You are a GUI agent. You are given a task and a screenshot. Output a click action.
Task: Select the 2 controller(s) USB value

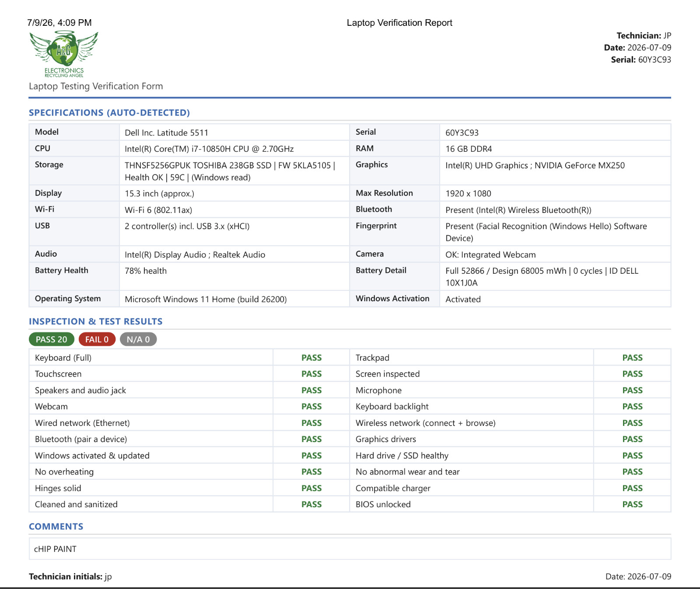click(187, 226)
